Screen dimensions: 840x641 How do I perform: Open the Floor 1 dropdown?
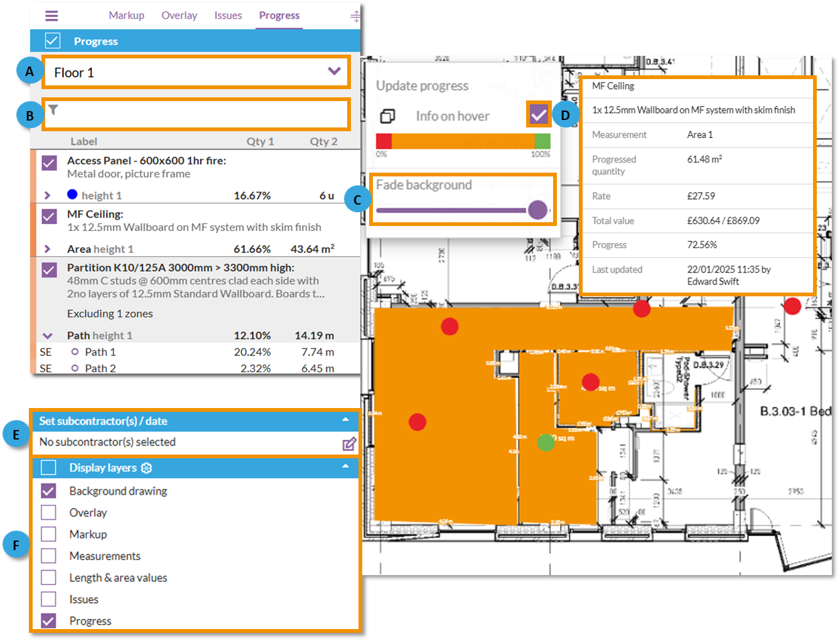pyautogui.click(x=333, y=72)
